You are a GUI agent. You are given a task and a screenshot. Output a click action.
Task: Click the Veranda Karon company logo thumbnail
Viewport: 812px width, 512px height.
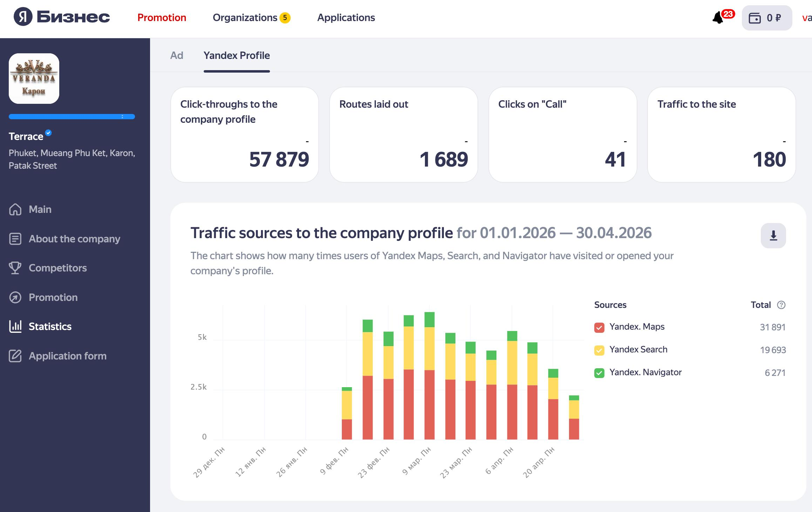tap(34, 79)
